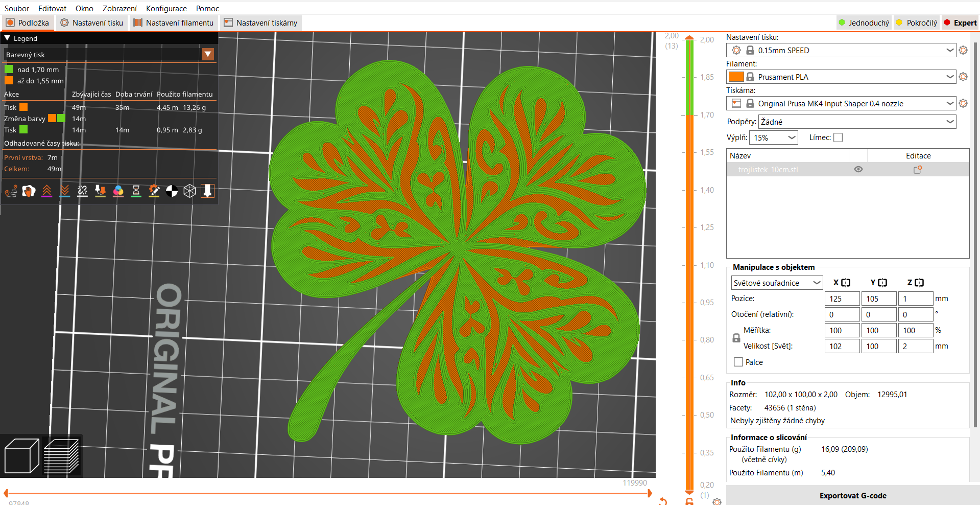Image resolution: width=980 pixels, height=505 pixels.
Task: Click the Exportovat G-code button
Action: pyautogui.click(x=853, y=495)
